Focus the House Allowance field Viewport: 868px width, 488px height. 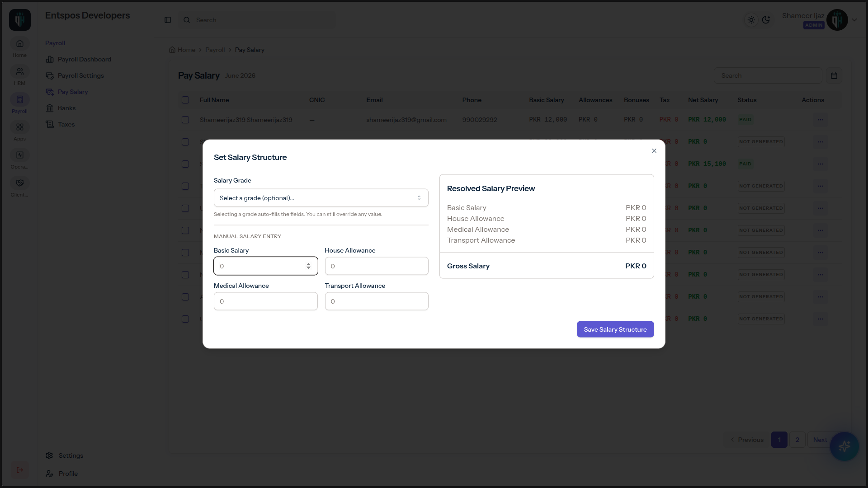[x=376, y=266]
